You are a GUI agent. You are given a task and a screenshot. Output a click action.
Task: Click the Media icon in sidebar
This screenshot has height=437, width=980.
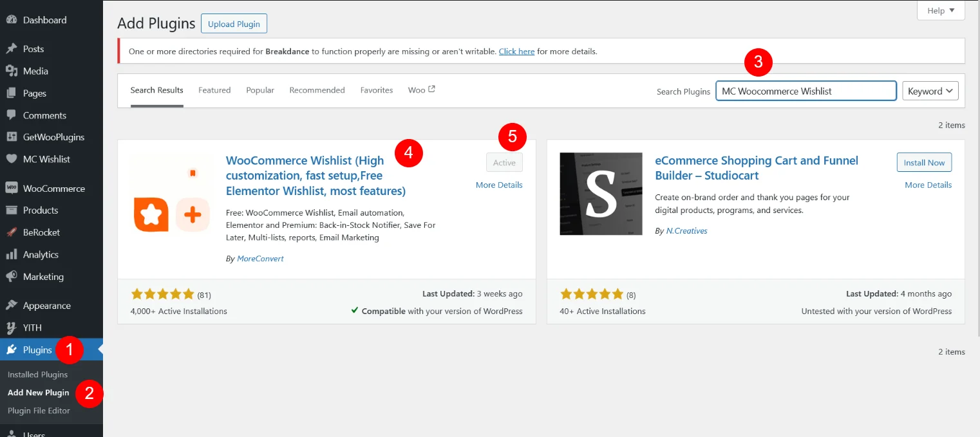(12, 71)
